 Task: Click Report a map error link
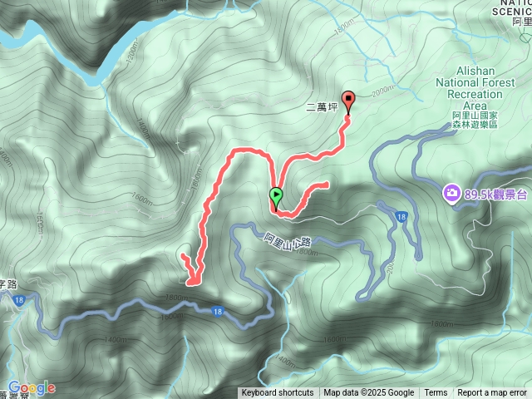click(492, 393)
